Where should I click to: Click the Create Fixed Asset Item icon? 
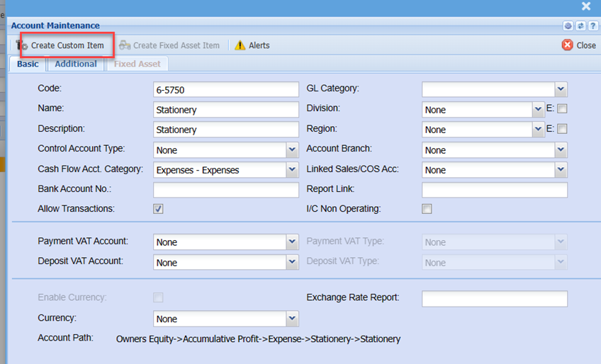125,45
